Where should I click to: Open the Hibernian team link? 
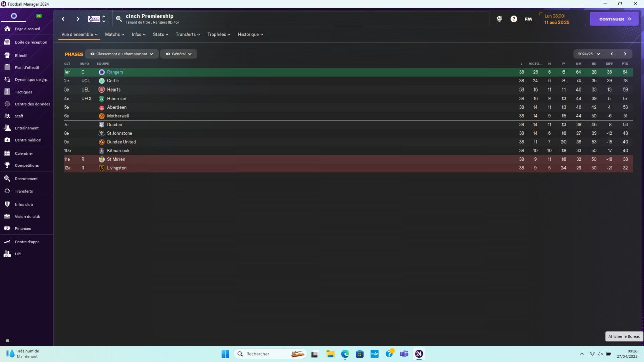(116, 99)
